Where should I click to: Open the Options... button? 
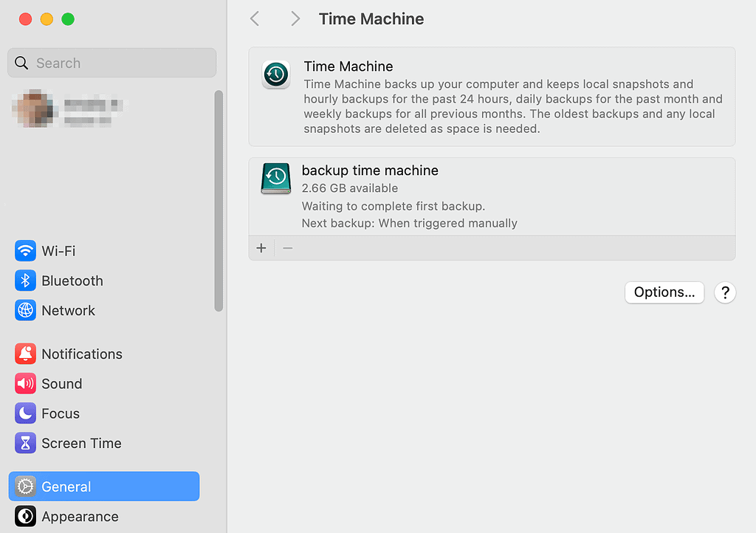[664, 292]
